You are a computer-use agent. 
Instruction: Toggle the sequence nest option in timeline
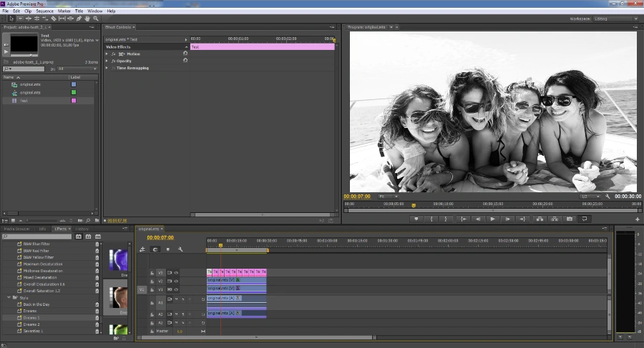(x=142, y=249)
